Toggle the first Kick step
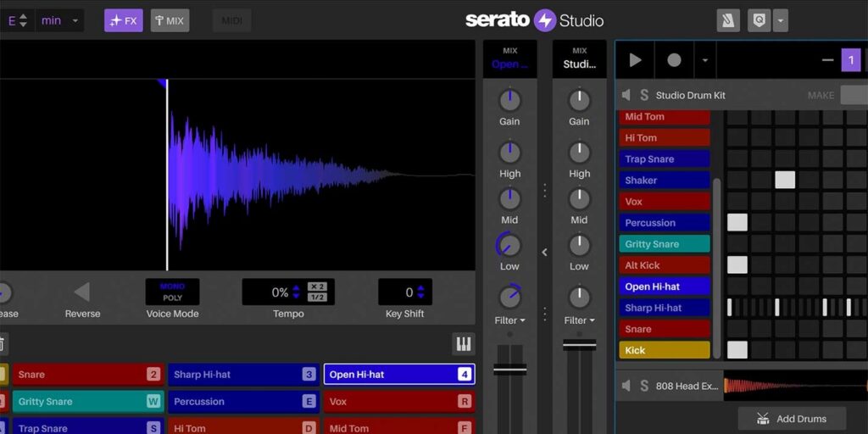Image resolution: width=868 pixels, height=434 pixels. coord(737,350)
